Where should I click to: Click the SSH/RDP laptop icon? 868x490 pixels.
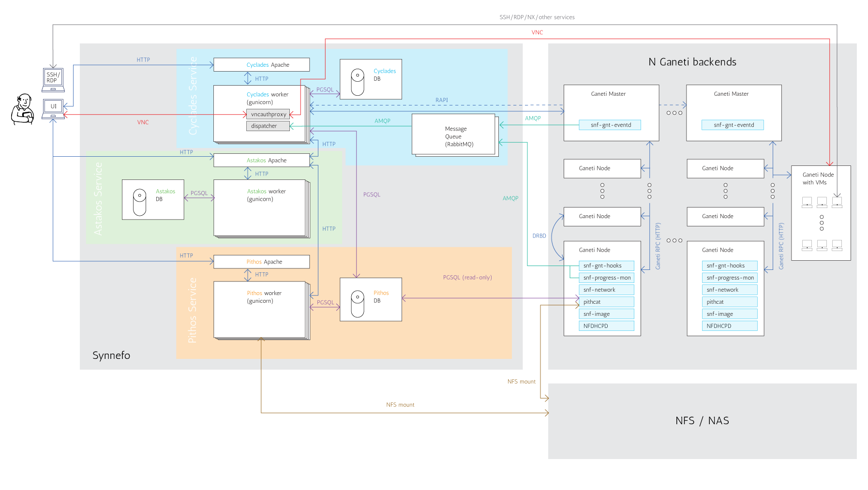(x=53, y=80)
